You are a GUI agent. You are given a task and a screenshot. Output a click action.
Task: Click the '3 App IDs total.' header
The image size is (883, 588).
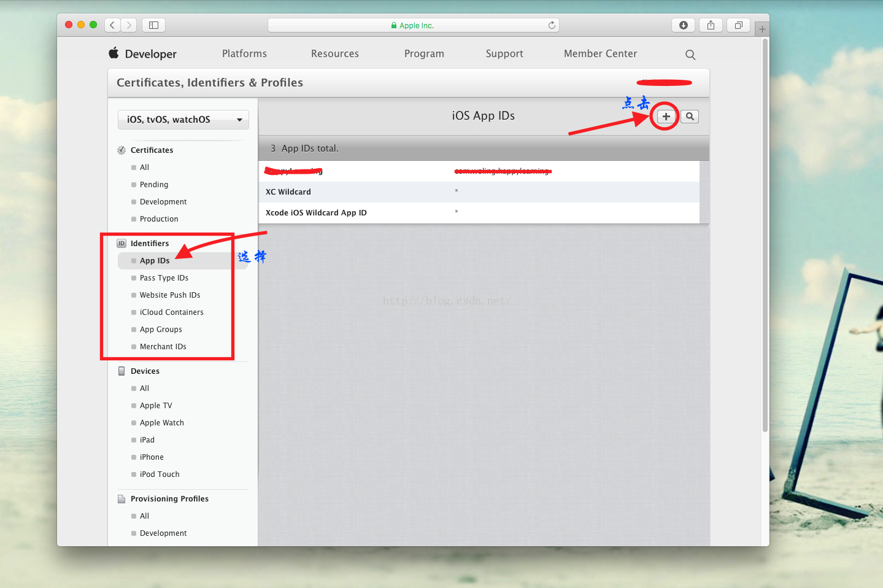(304, 149)
